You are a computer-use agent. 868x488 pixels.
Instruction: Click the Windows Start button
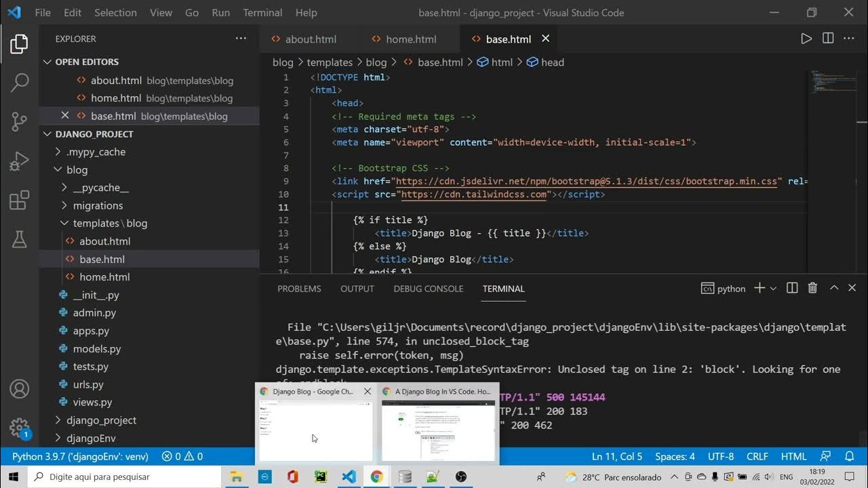click(x=14, y=476)
